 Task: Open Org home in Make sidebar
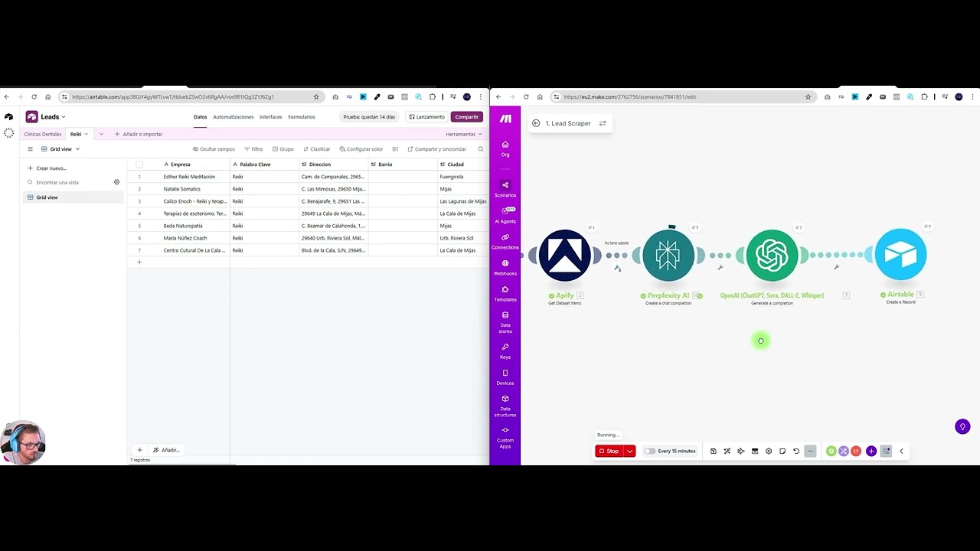click(x=505, y=148)
